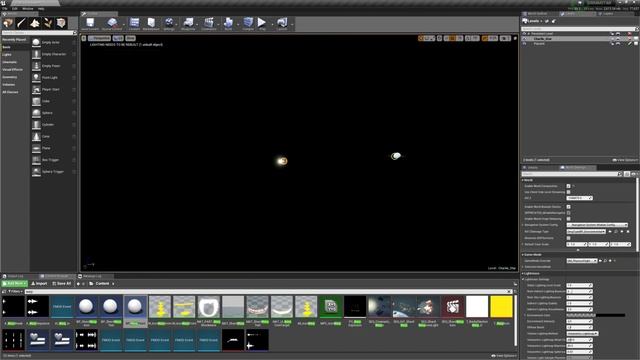Click the Content Browser search field
This screenshot has height=360, width=640.
pyautogui.click(x=267, y=291)
